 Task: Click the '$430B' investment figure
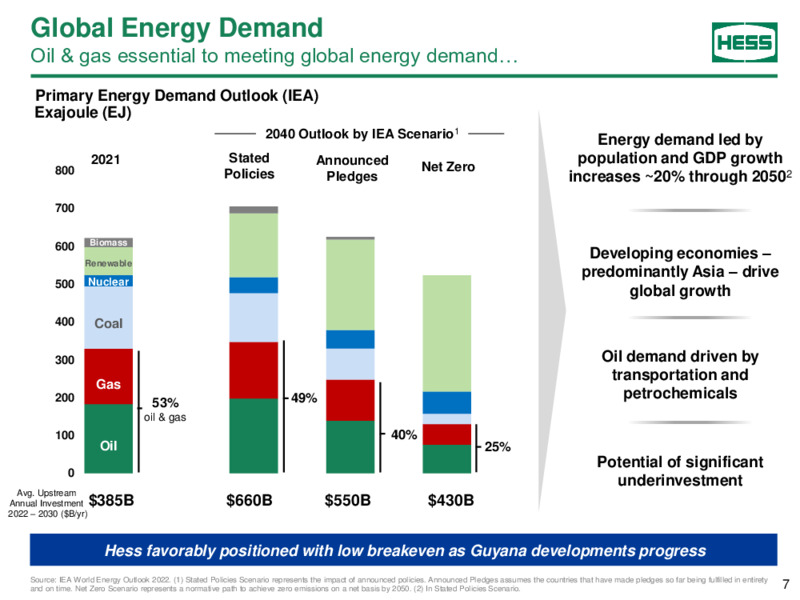(451, 500)
